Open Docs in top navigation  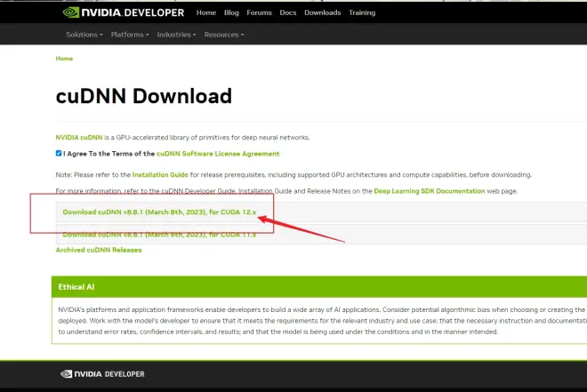pos(288,12)
